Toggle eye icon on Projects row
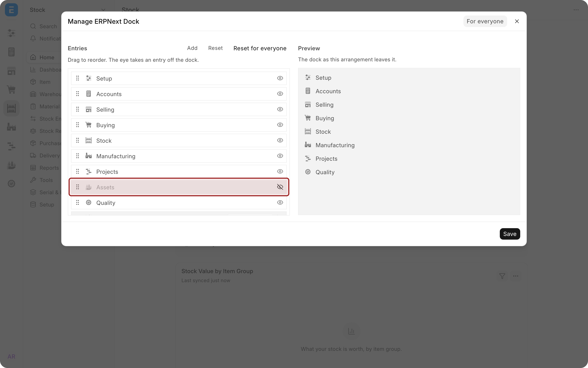The width and height of the screenshot is (588, 368). coord(280,172)
